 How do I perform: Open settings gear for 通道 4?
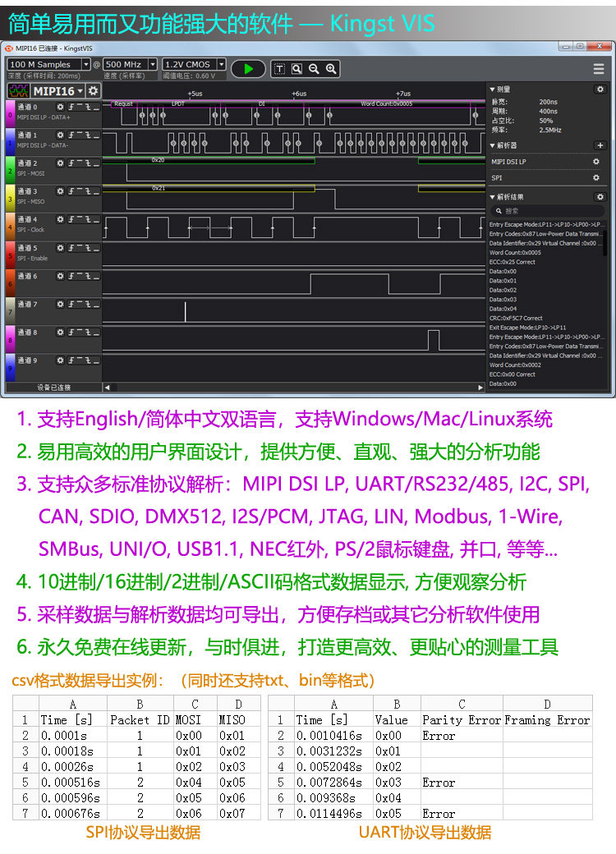tap(61, 219)
